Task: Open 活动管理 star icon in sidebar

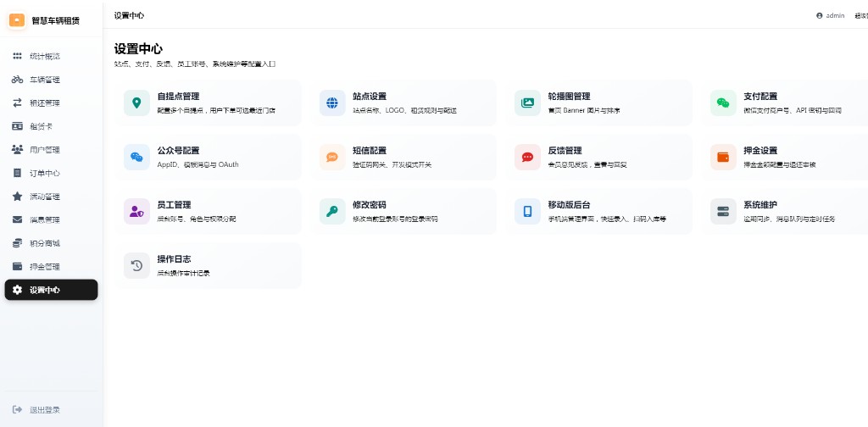Action: click(x=17, y=197)
